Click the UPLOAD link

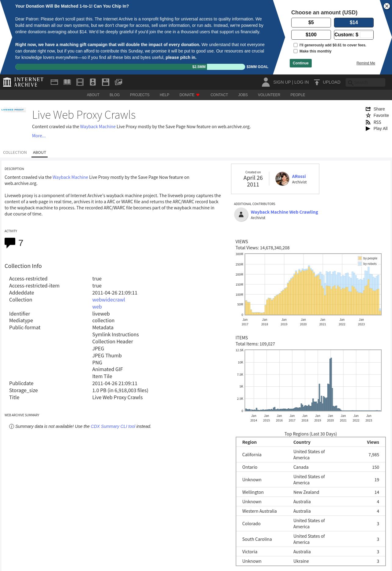tap(332, 82)
